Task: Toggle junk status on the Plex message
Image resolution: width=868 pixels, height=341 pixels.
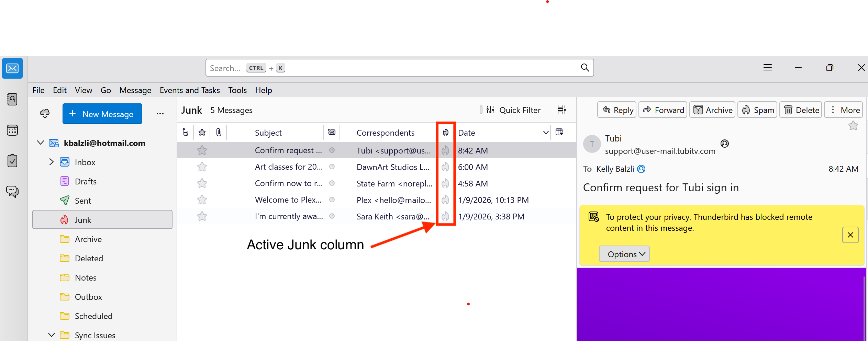Action: point(445,200)
